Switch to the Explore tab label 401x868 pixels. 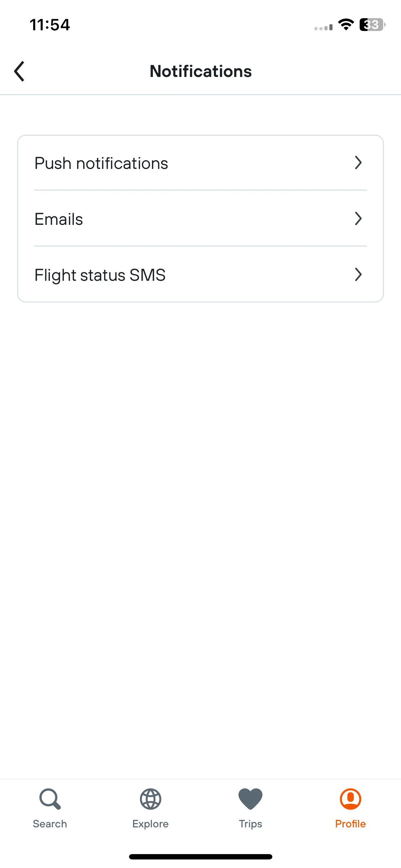click(150, 824)
